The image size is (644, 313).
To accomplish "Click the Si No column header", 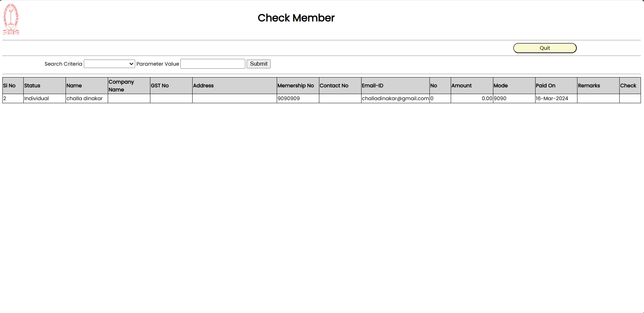I will coord(9,86).
